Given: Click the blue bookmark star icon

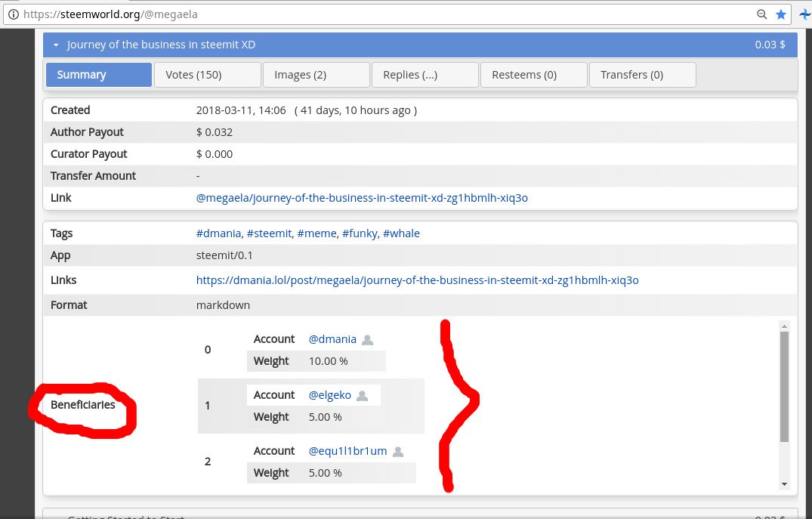Looking at the screenshot, I should (x=781, y=14).
